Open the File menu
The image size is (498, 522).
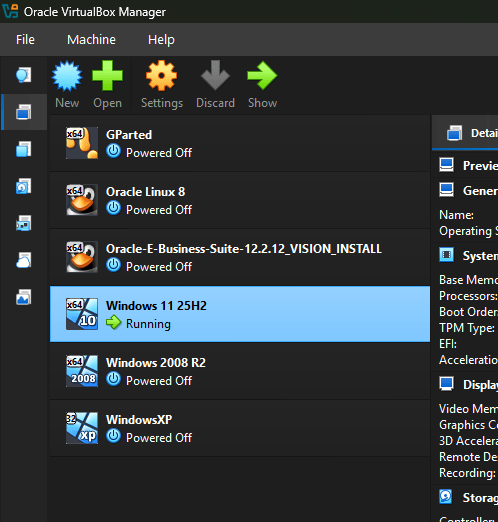tap(25, 40)
